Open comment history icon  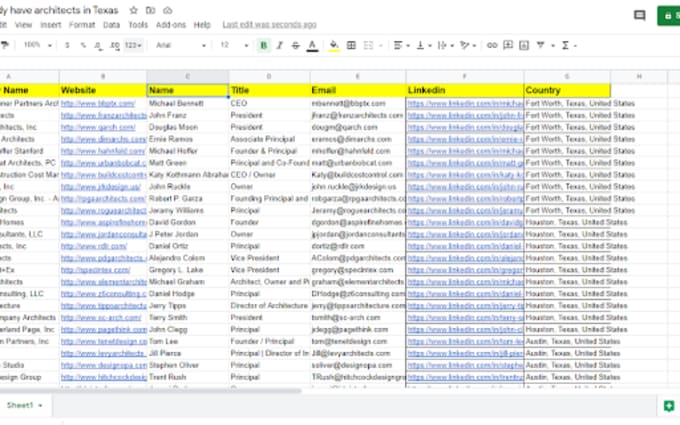(x=640, y=16)
